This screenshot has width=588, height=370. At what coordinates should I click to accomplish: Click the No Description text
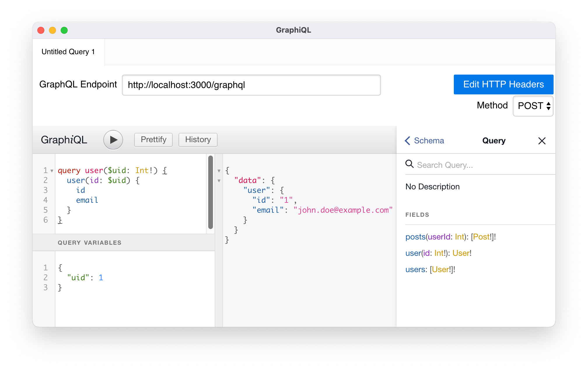click(433, 187)
